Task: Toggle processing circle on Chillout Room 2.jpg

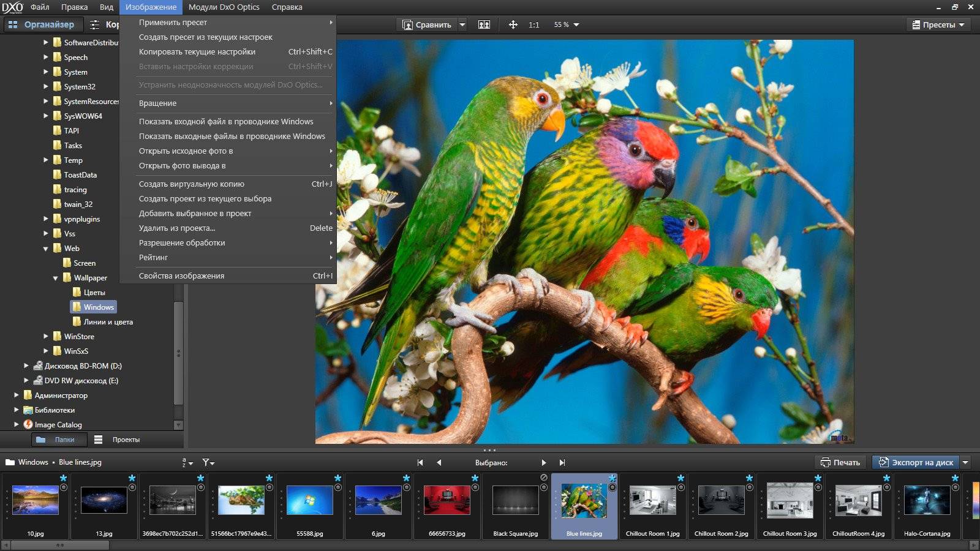Action: pos(750,488)
